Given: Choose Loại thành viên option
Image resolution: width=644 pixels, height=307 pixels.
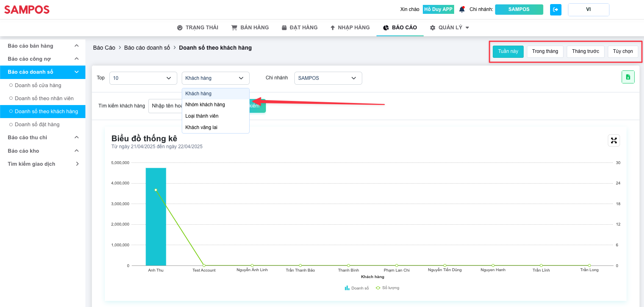Looking at the screenshot, I should pos(215,116).
